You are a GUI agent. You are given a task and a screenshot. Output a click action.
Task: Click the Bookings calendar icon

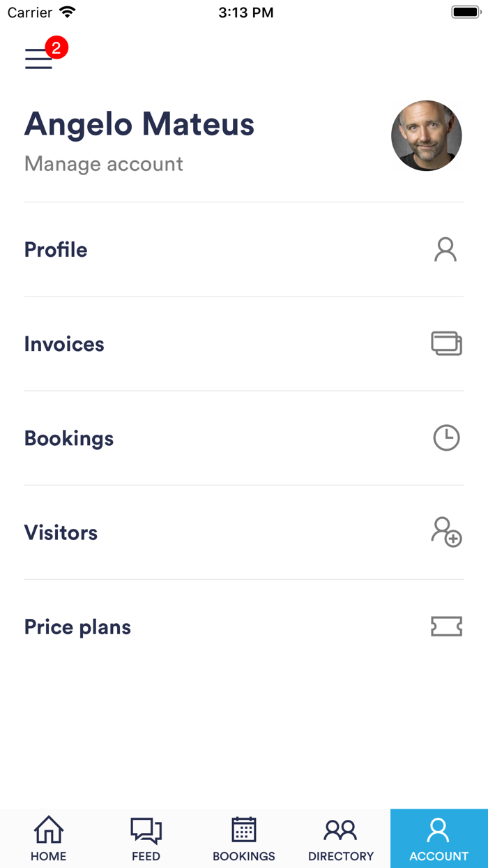click(244, 830)
